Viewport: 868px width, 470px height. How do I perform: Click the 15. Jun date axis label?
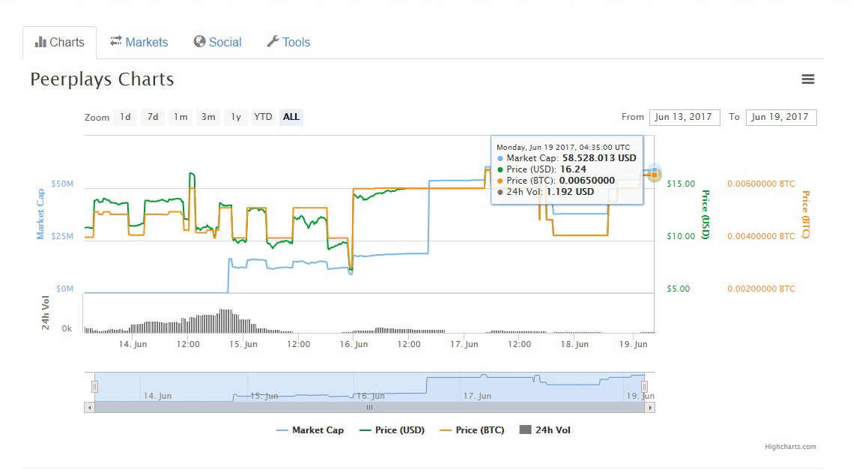pos(243,344)
